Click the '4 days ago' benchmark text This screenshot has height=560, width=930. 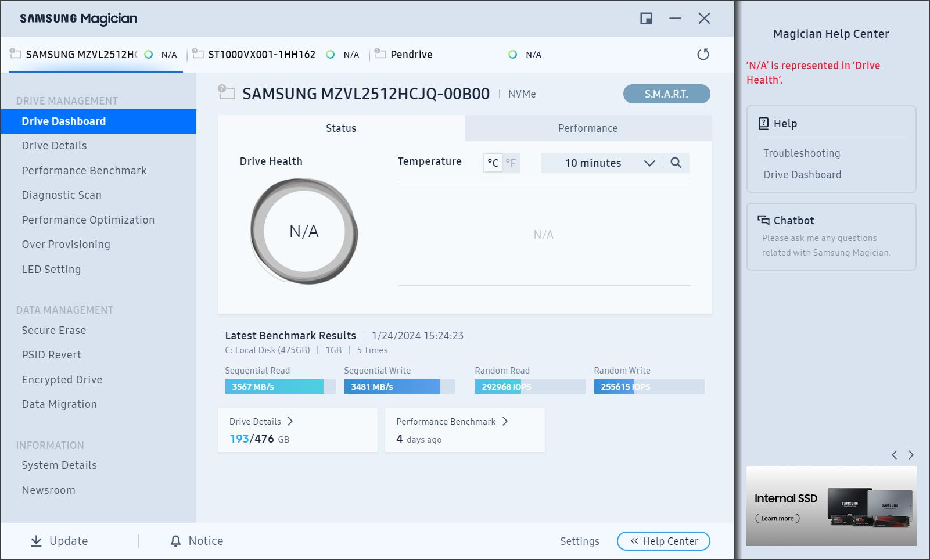click(419, 439)
